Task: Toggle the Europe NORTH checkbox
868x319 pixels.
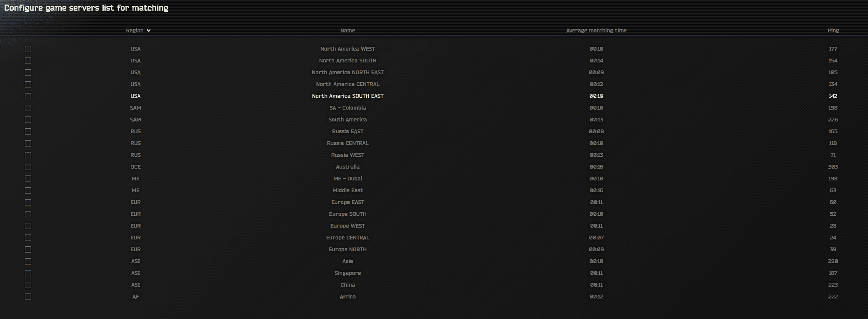Action: [28, 249]
